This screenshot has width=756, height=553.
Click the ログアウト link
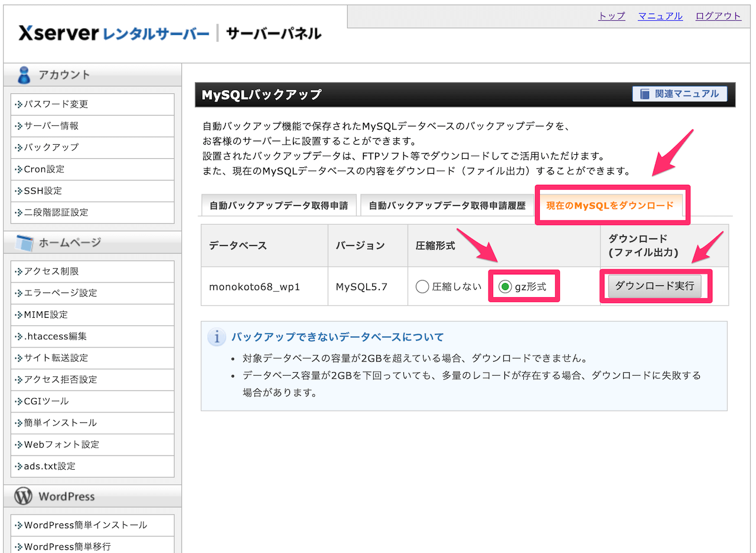(718, 16)
